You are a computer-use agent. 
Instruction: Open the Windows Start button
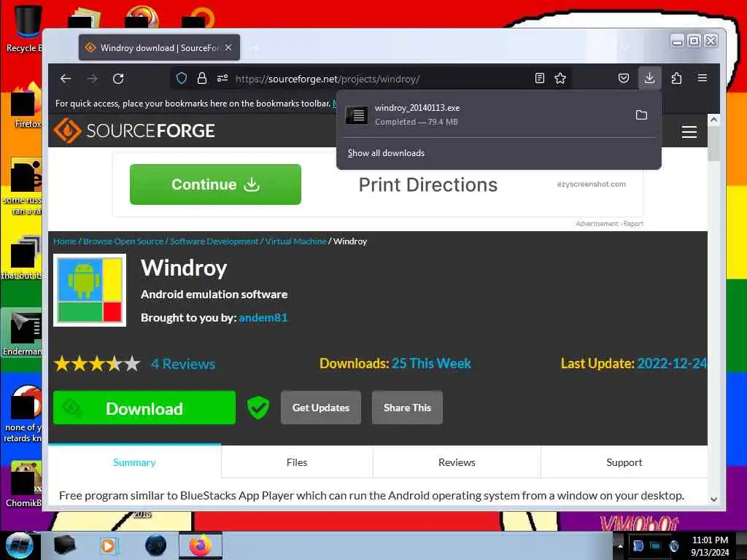[x=19, y=545]
